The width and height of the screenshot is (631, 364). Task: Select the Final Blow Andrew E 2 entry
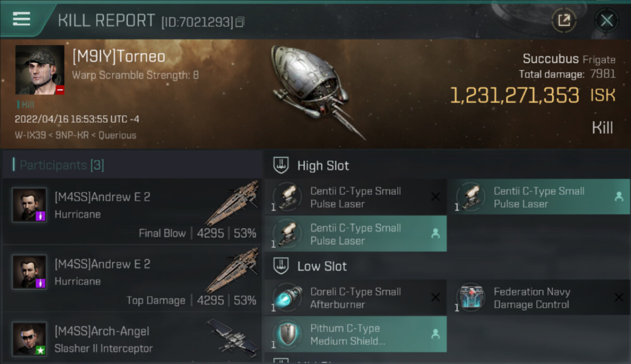(x=132, y=212)
